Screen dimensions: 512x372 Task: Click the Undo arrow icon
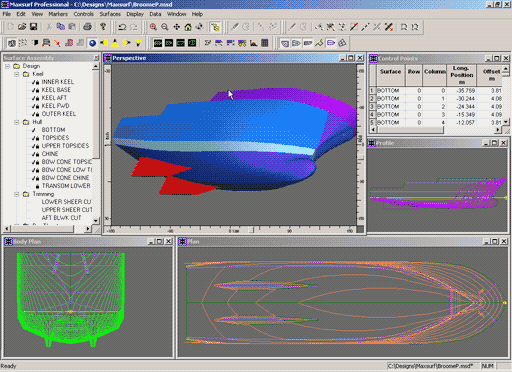click(x=122, y=27)
